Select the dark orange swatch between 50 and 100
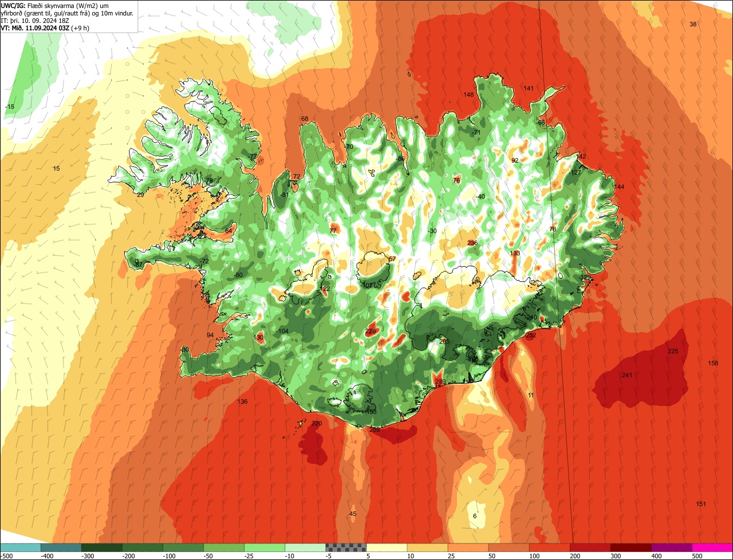 point(509,547)
